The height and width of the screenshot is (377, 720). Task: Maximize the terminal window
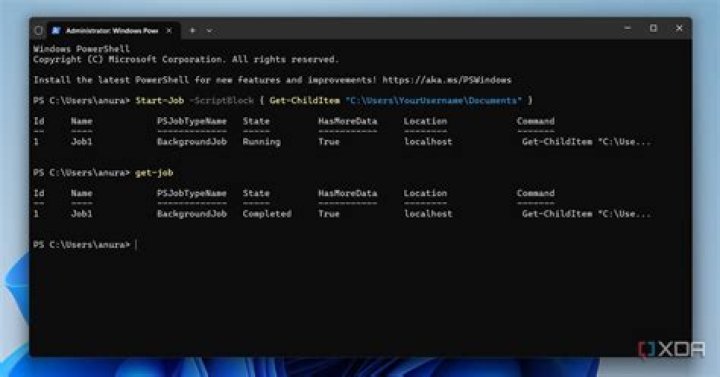653,28
